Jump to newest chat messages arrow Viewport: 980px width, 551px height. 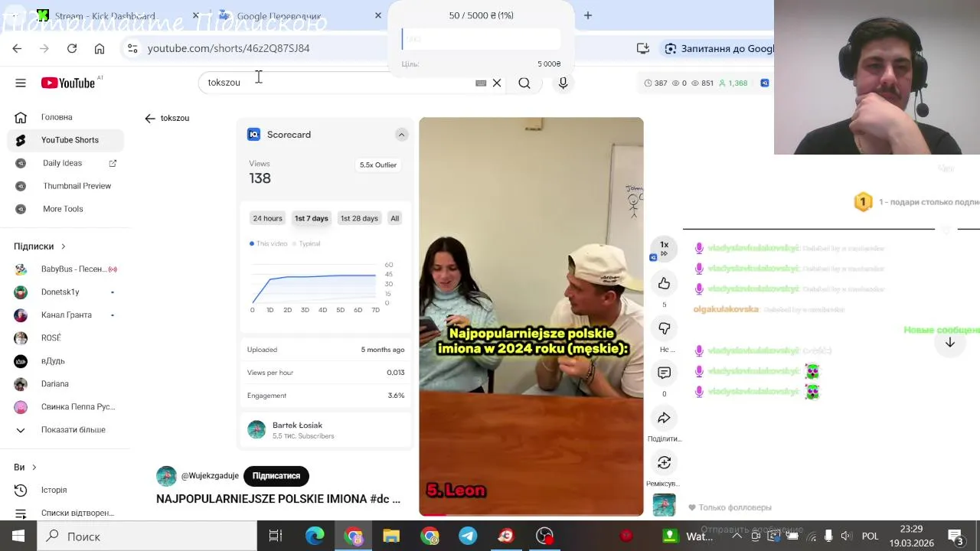[x=949, y=343]
